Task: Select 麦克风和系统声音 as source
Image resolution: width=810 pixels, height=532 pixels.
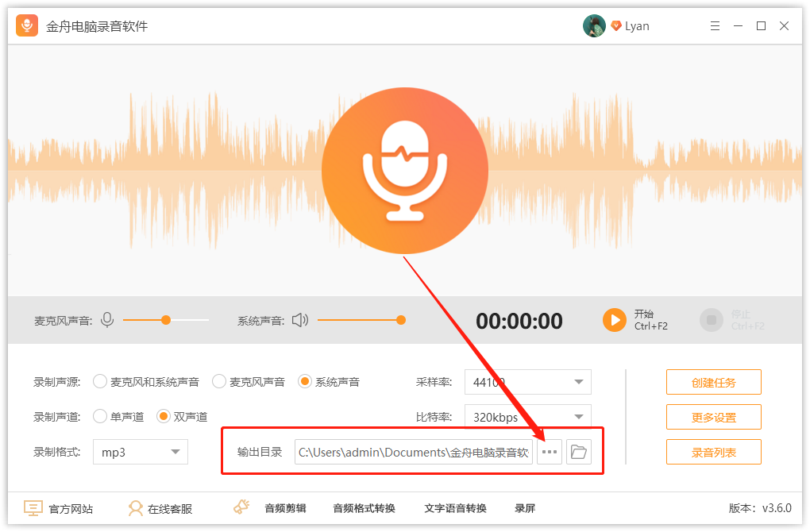Action: click(100, 381)
